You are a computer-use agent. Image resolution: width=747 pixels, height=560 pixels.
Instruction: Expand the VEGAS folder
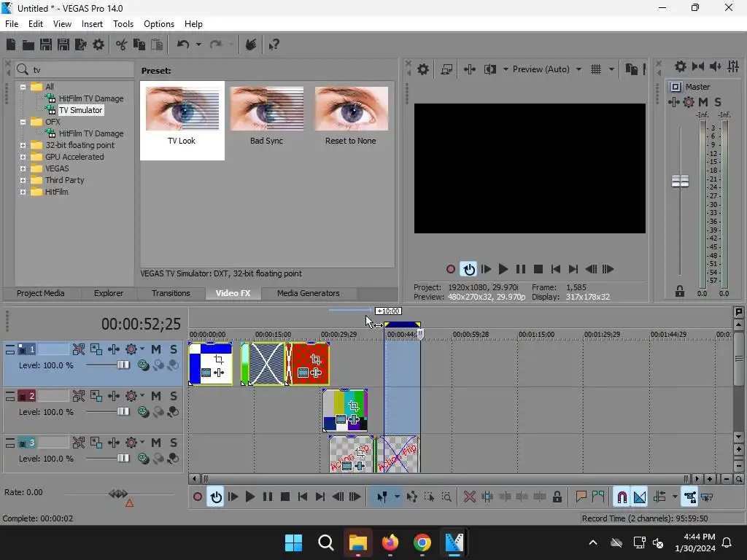23,168
